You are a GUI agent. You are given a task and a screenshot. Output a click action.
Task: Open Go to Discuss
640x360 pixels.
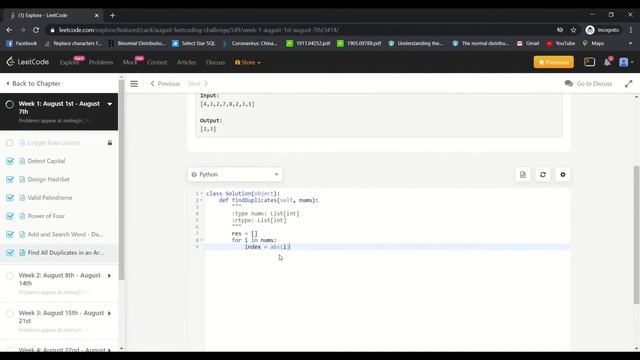tap(588, 84)
